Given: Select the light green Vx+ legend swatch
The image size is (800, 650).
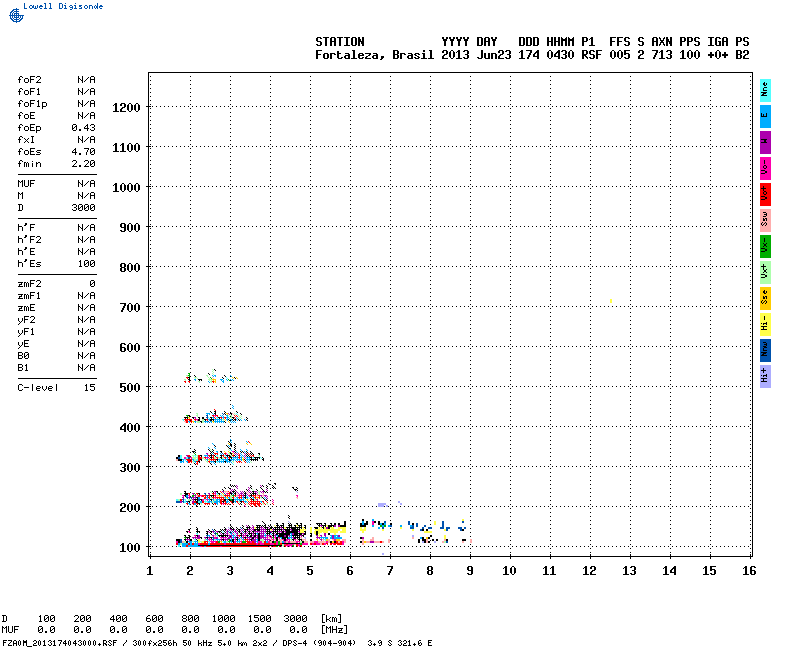Looking at the screenshot, I should [765, 272].
